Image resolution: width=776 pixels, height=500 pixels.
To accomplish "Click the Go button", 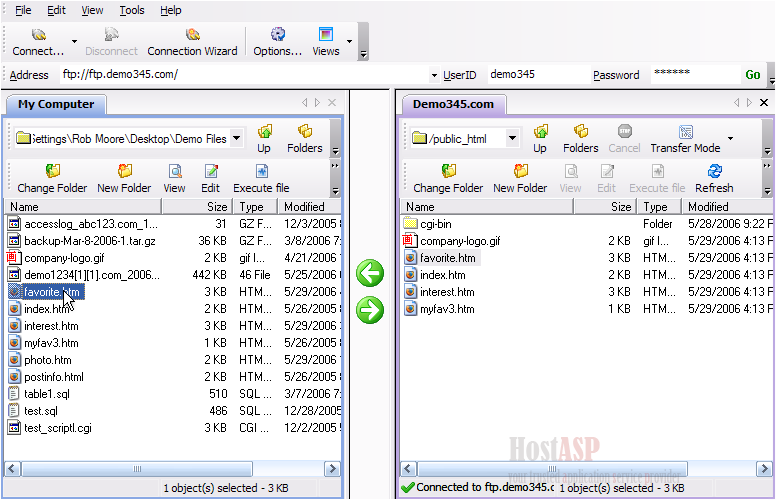I will (753, 75).
